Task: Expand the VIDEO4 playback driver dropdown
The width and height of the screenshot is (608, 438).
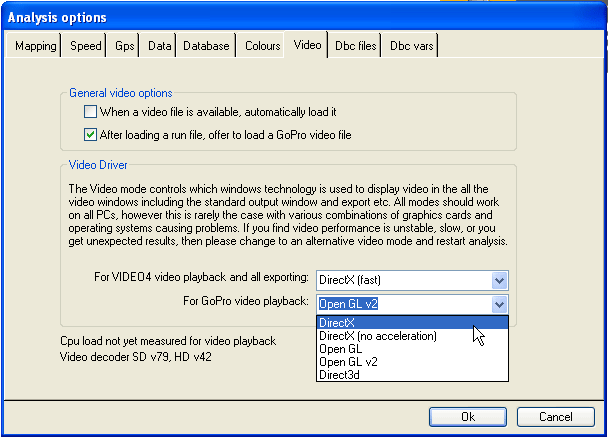Action: 500,281
